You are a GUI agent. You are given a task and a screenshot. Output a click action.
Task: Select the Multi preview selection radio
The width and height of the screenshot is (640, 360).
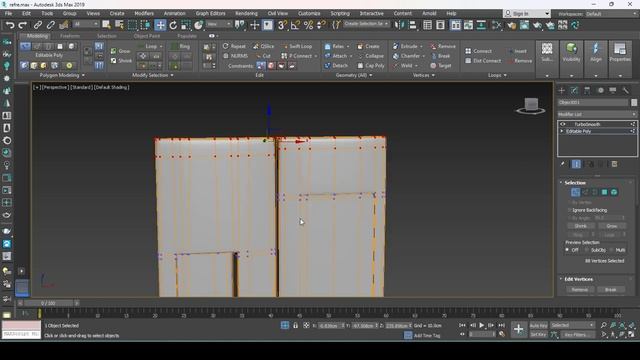point(611,250)
